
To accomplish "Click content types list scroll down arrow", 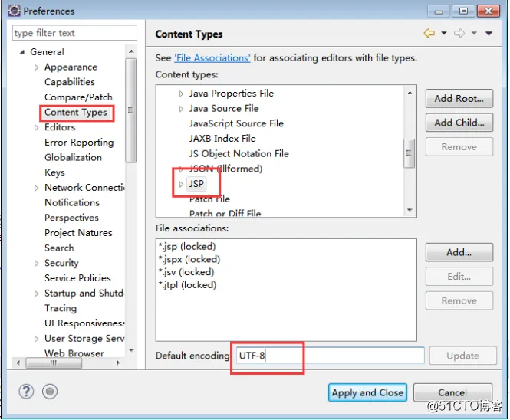I will click(410, 210).
